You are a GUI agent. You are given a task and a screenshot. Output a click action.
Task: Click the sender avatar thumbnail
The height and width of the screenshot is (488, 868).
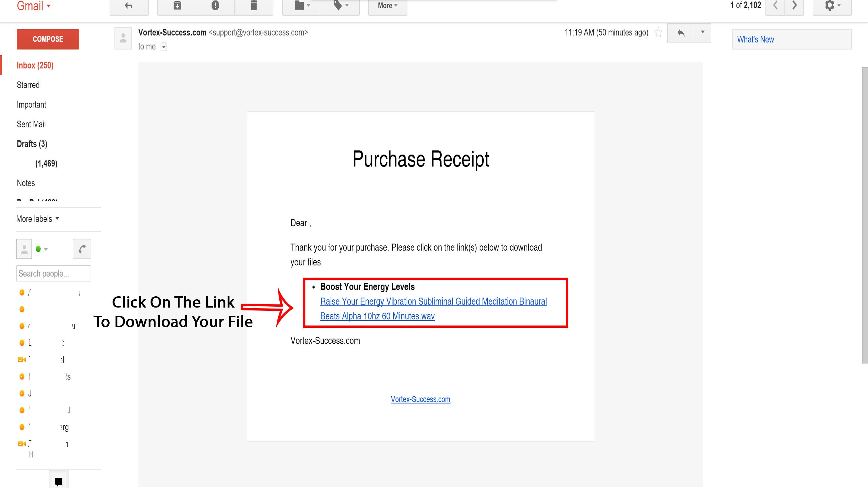point(123,38)
